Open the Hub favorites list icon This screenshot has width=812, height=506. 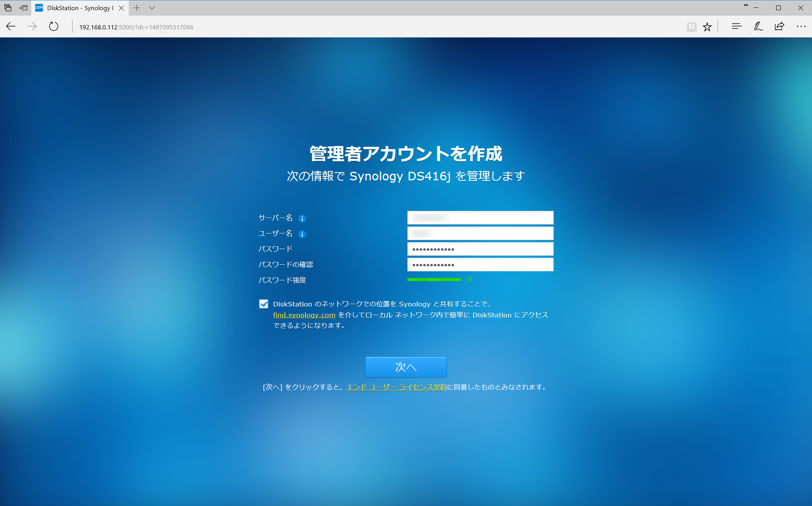click(x=736, y=27)
